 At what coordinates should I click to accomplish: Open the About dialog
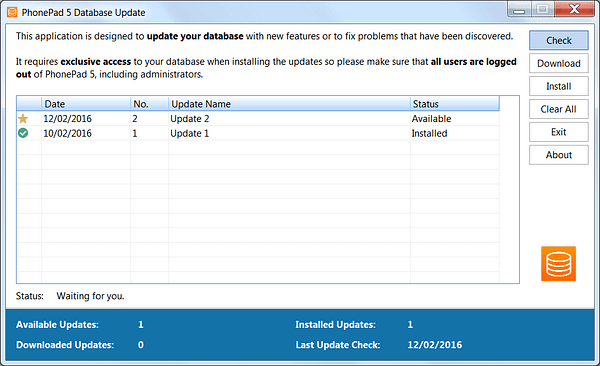[559, 155]
